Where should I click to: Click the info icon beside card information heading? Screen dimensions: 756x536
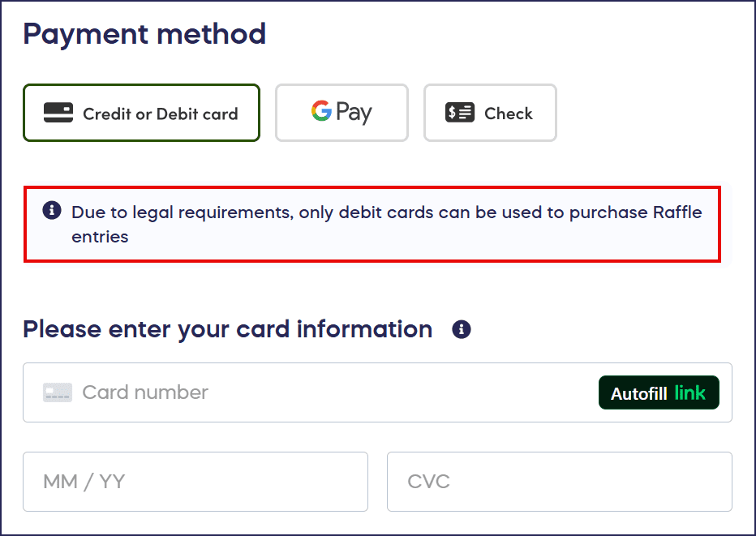pyautogui.click(x=462, y=329)
